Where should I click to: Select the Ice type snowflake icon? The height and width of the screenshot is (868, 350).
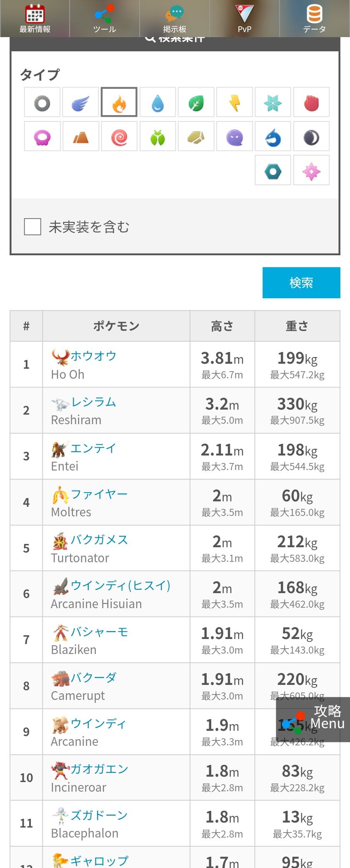[273, 102]
